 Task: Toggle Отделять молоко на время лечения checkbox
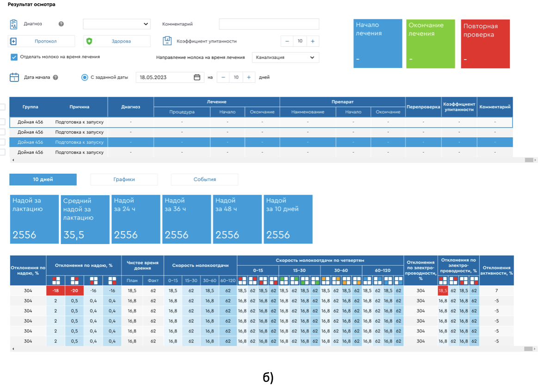(14, 57)
